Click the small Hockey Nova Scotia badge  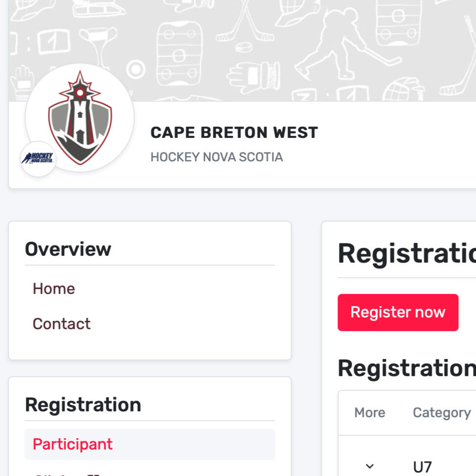38,159
